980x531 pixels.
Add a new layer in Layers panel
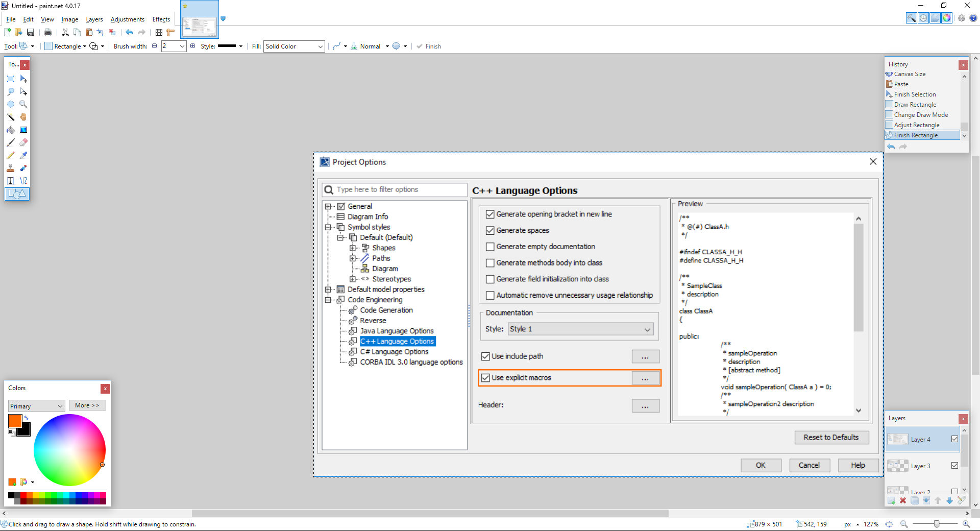coord(891,500)
